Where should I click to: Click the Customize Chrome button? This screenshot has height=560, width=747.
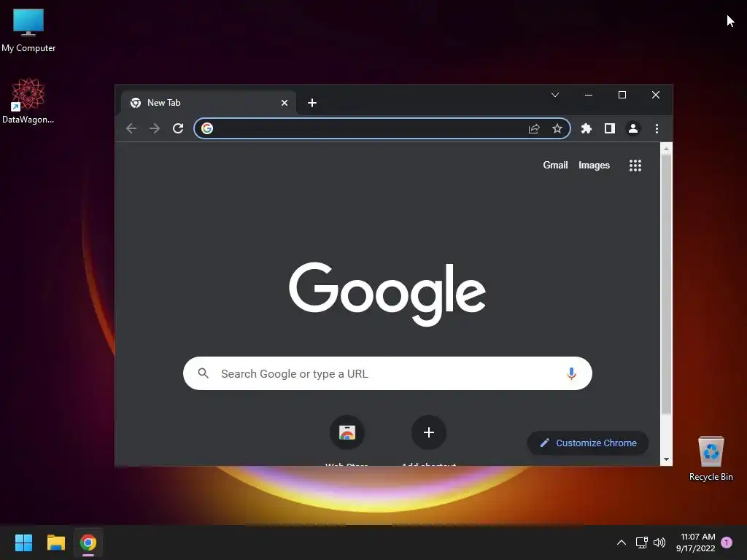pyautogui.click(x=588, y=443)
